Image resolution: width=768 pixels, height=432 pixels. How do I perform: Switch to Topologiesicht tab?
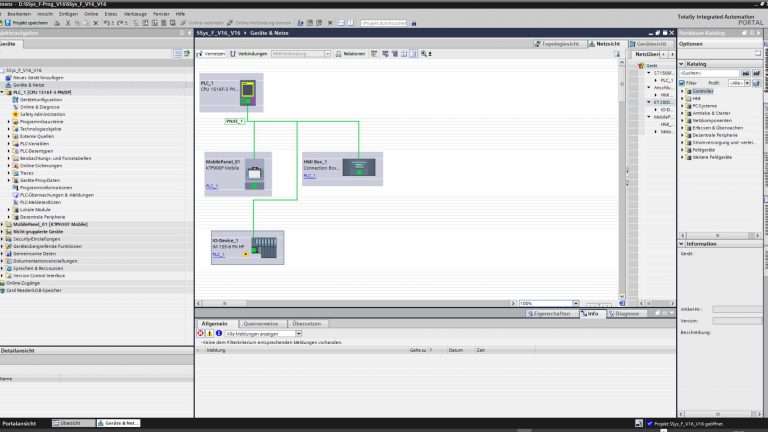[557, 44]
